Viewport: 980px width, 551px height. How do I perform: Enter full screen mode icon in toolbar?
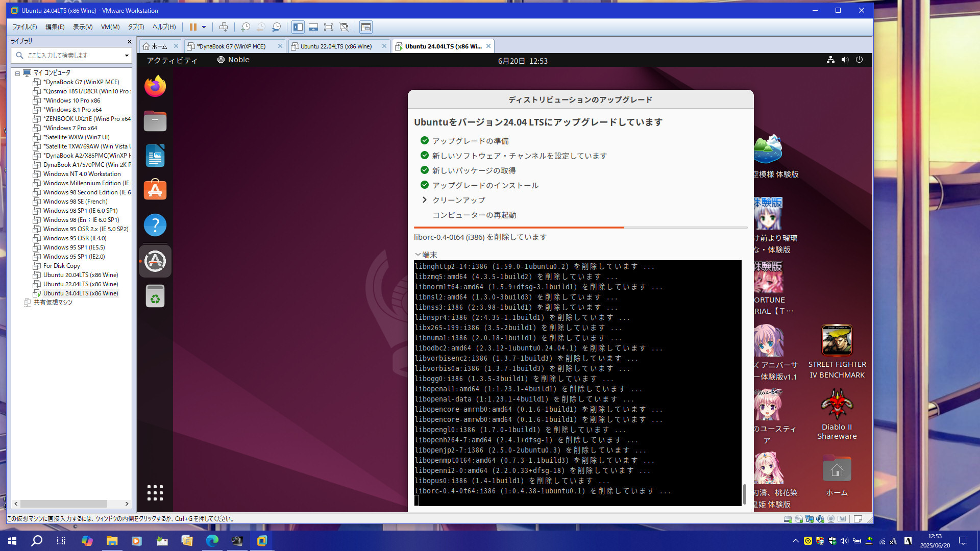click(x=329, y=27)
